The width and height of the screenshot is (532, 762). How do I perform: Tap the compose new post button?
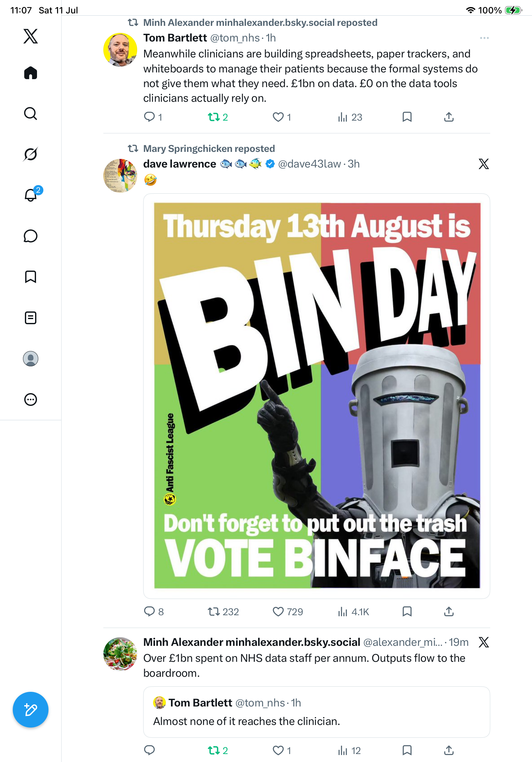pyautogui.click(x=31, y=710)
